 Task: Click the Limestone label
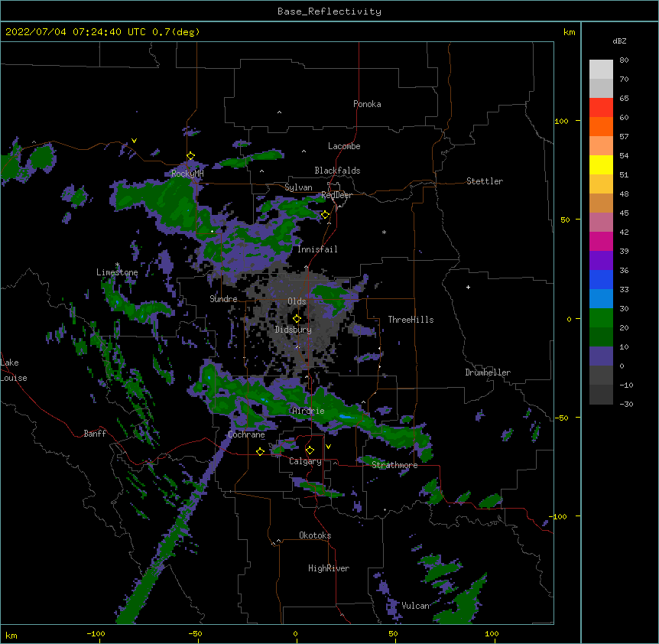[117, 272]
